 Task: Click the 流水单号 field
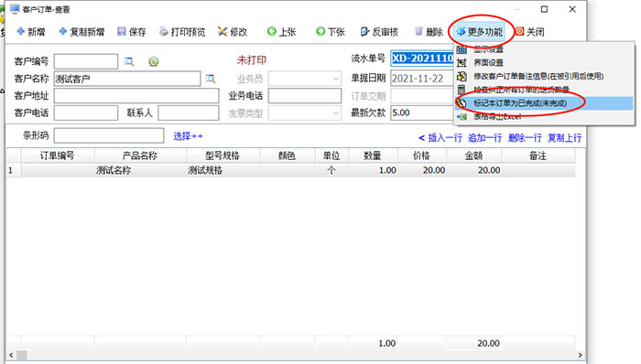click(x=422, y=59)
